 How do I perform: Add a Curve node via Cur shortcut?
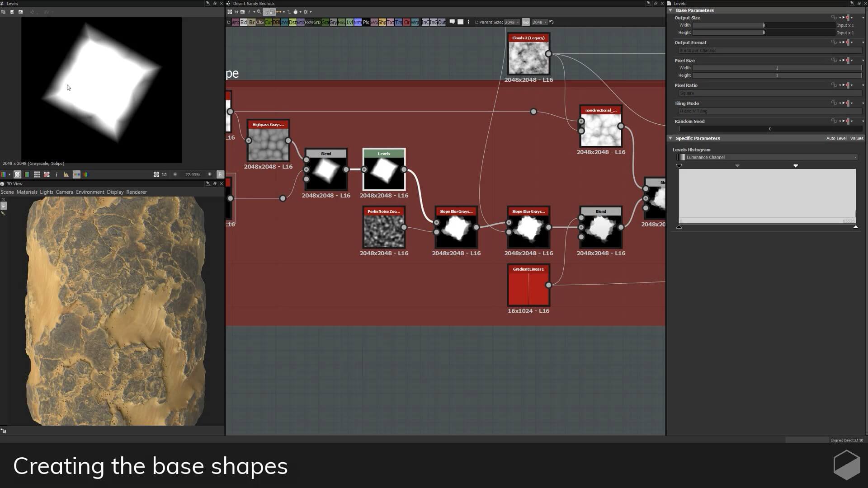coord(268,22)
